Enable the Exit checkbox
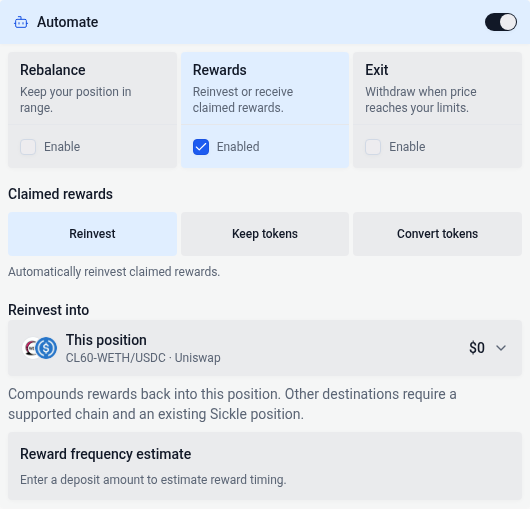The image size is (530, 509). click(373, 147)
